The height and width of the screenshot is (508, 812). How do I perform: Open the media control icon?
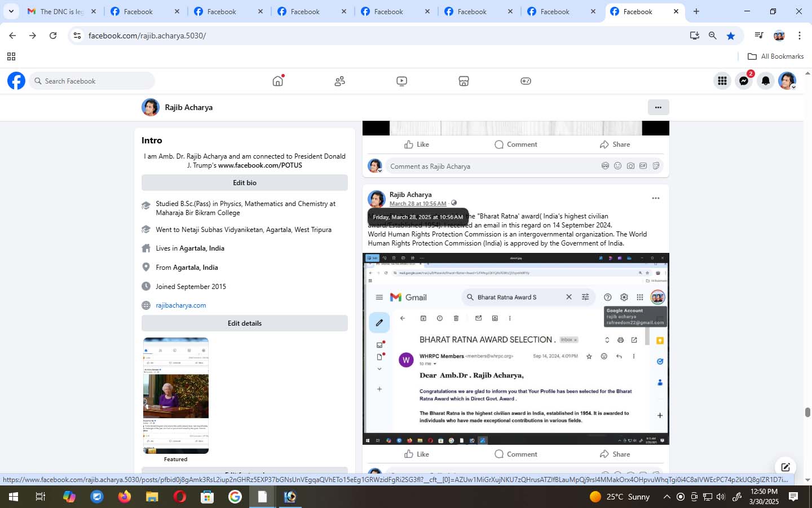[759, 36]
